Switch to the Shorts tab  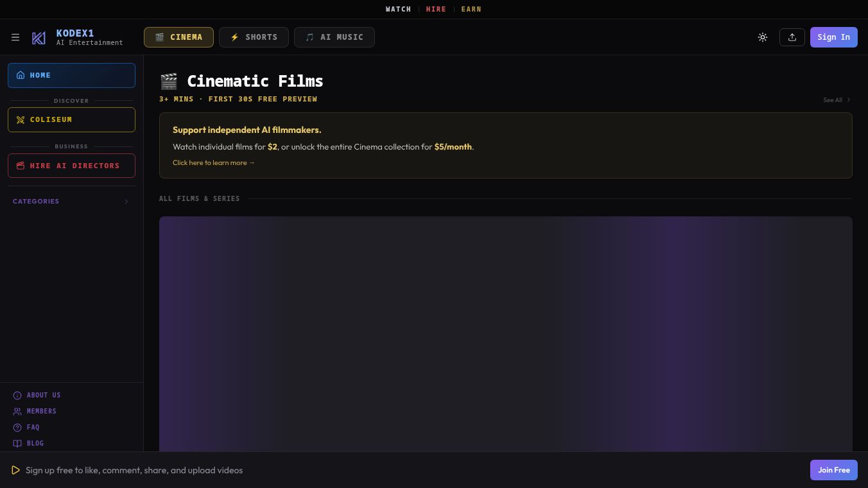(254, 37)
